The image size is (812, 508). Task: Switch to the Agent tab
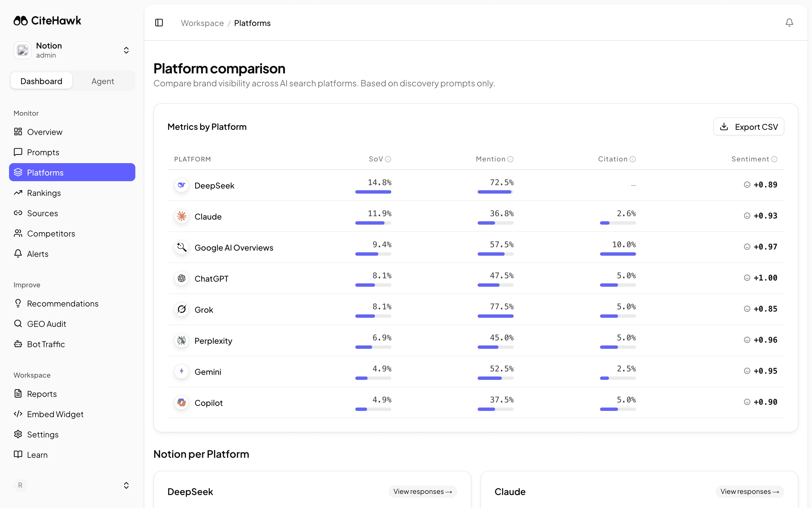click(103, 81)
